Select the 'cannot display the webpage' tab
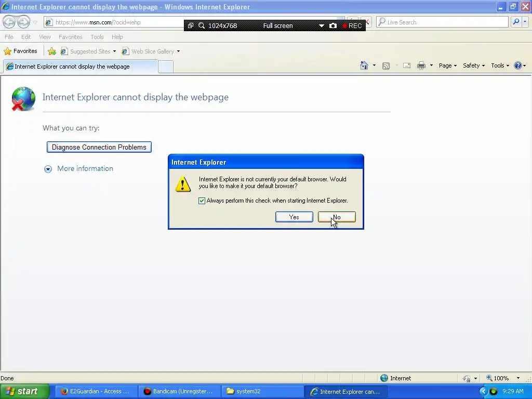532x399 pixels. point(81,66)
